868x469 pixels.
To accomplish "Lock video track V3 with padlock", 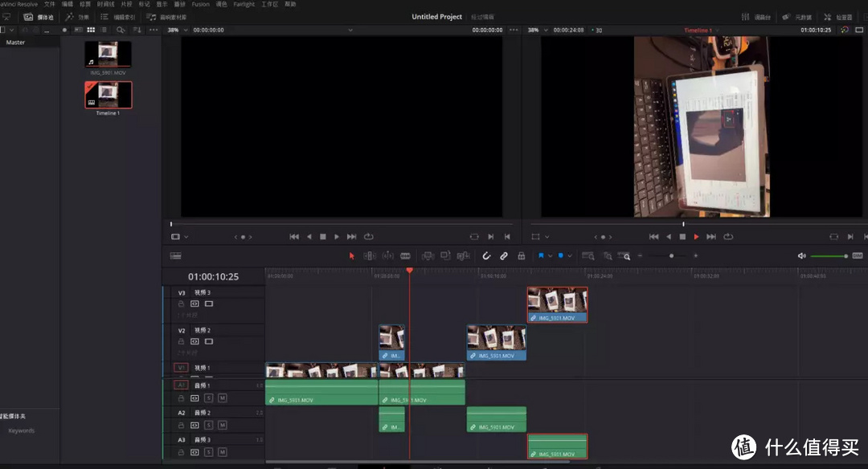I will (182, 304).
